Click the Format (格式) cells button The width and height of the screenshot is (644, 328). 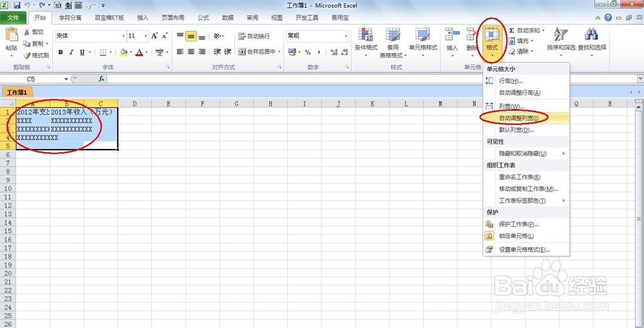(492, 43)
